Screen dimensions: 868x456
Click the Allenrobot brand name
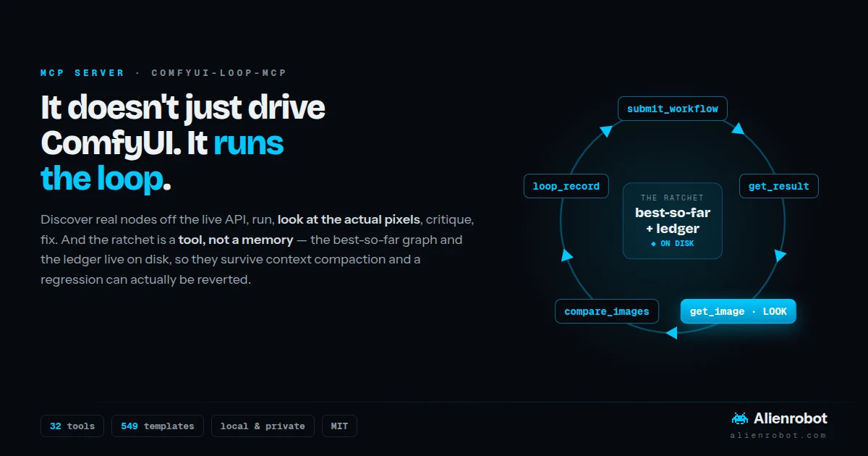791,418
